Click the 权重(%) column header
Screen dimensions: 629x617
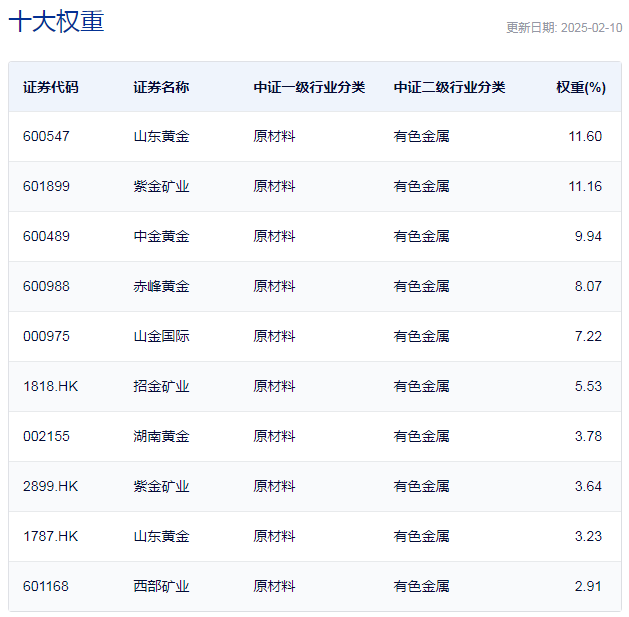[580, 87]
